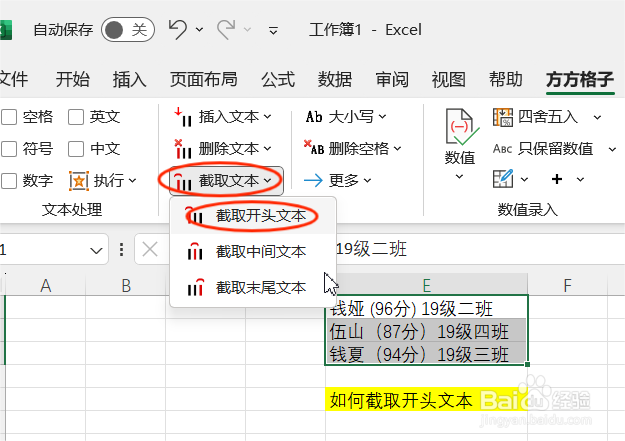
Task: Click the Undo arrow icon
Action: pyautogui.click(x=178, y=30)
